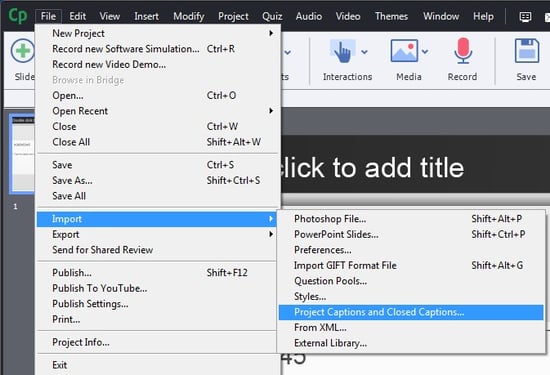550x375 pixels.
Task: Open the Help menu
Action: pos(483,16)
